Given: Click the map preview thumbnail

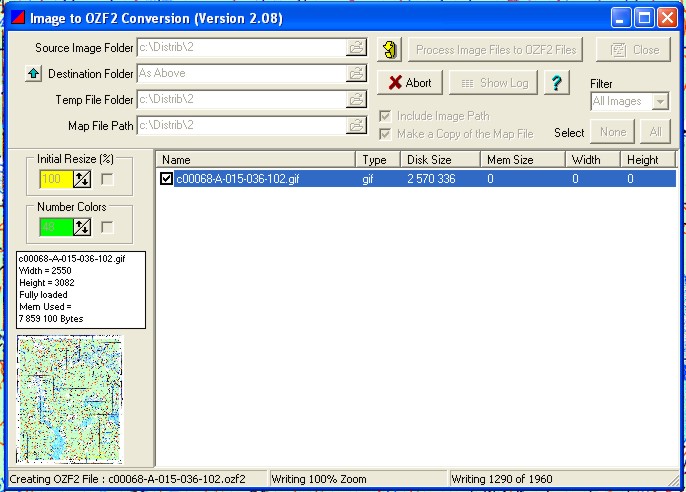Looking at the screenshot, I should point(70,399).
